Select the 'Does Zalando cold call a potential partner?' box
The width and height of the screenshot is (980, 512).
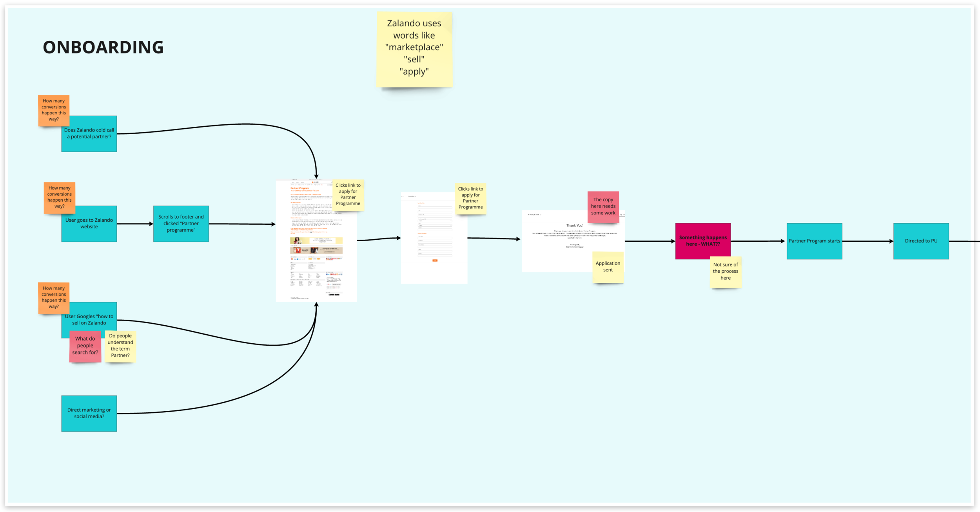point(89,134)
